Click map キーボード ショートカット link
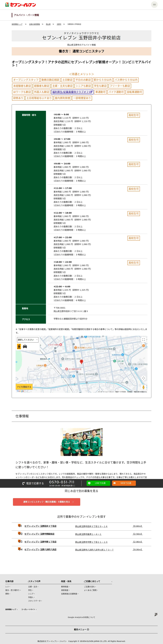This screenshot has height=644, width=163. coord(106,392)
